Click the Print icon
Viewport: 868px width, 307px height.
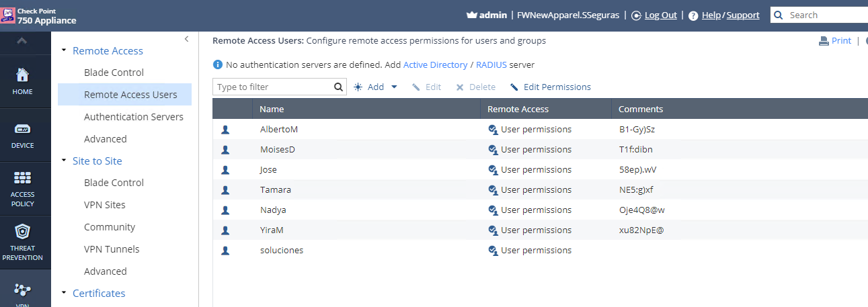(x=823, y=41)
